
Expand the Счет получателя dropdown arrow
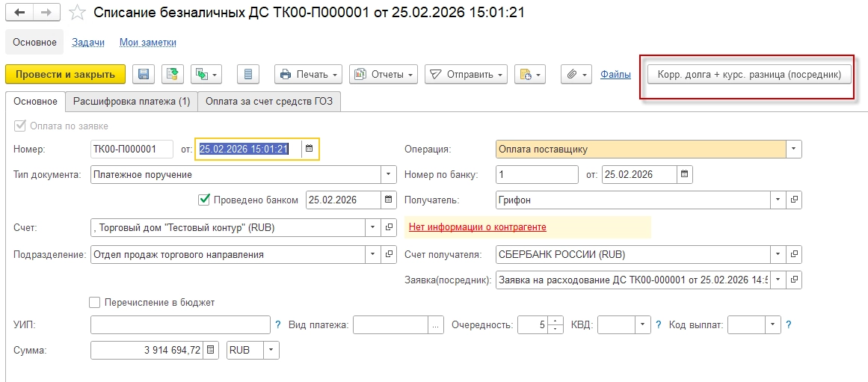(x=778, y=255)
